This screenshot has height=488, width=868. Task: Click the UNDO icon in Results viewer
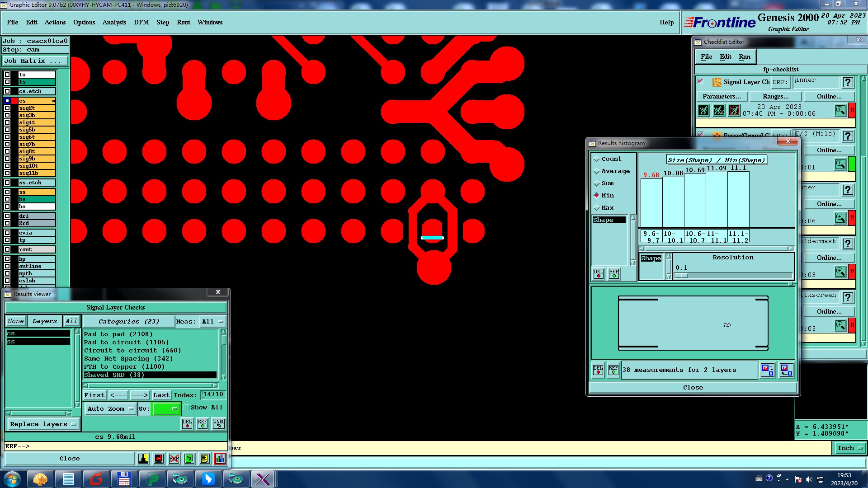point(219,423)
